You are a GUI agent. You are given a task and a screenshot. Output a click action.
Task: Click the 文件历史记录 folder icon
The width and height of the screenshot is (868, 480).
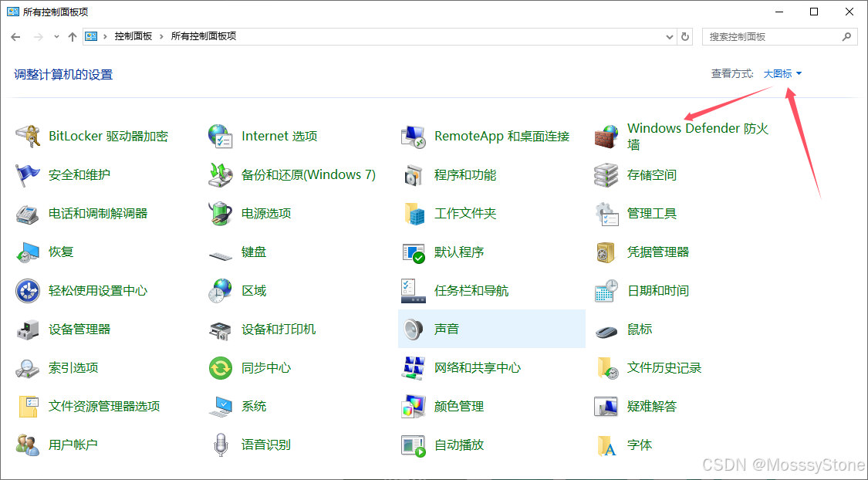[x=606, y=367]
